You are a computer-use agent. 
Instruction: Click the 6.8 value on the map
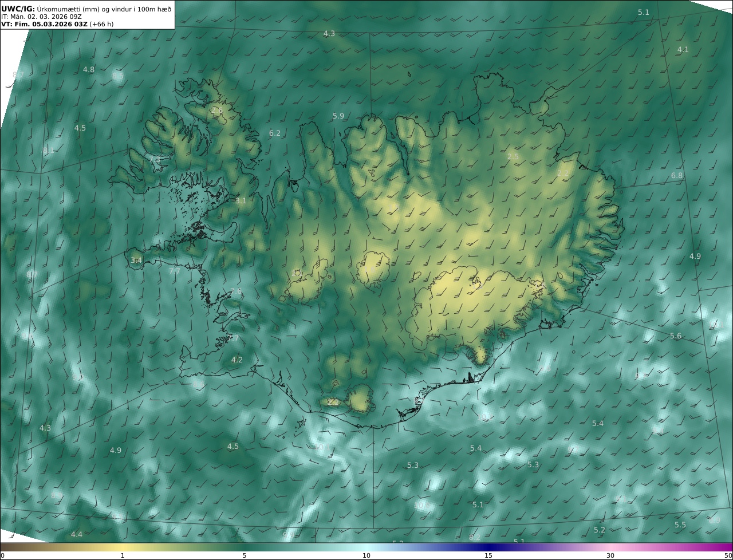[677, 176]
